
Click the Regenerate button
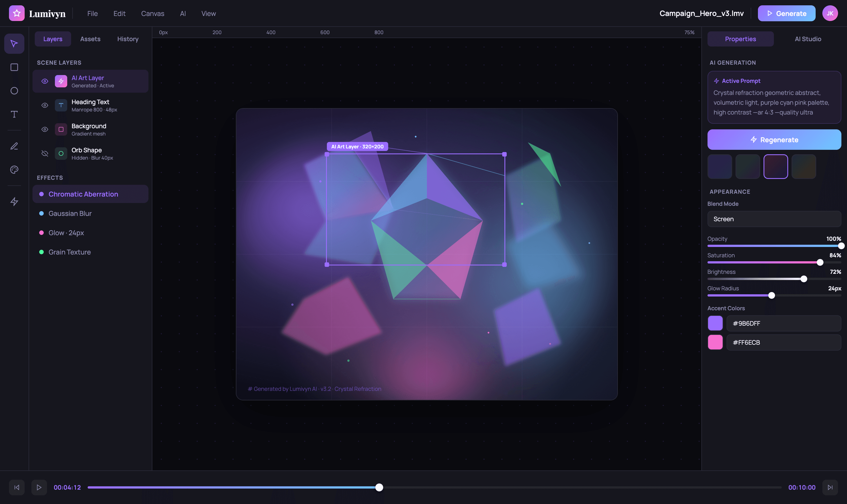click(774, 140)
